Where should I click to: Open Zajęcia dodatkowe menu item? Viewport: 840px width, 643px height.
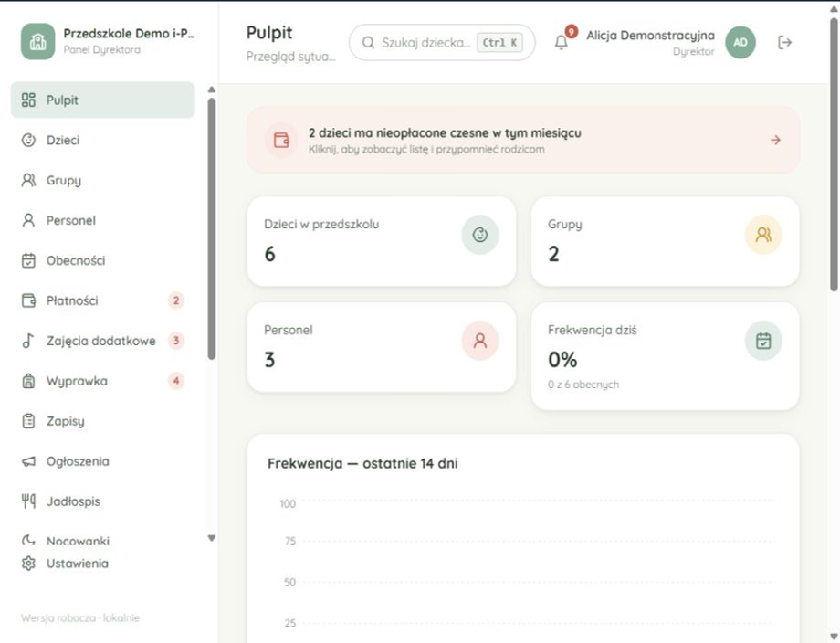coord(103,341)
